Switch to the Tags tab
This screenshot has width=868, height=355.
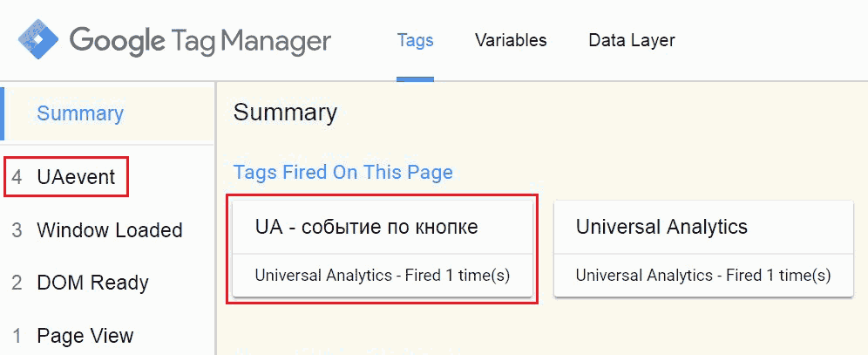point(415,40)
